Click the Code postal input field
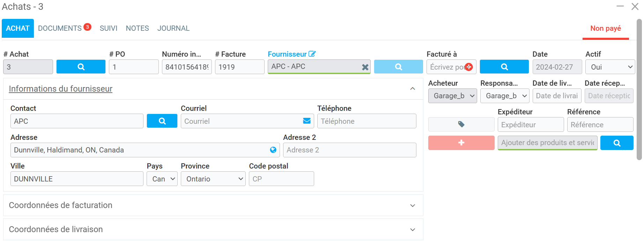This screenshot has width=644, height=243. (x=281, y=179)
